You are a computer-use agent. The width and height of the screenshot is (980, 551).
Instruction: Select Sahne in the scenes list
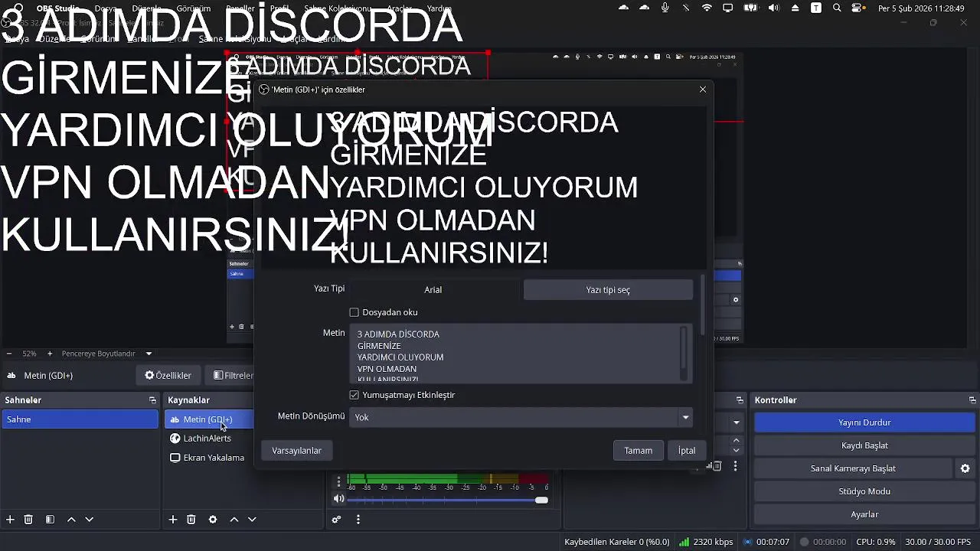pyautogui.click(x=80, y=419)
